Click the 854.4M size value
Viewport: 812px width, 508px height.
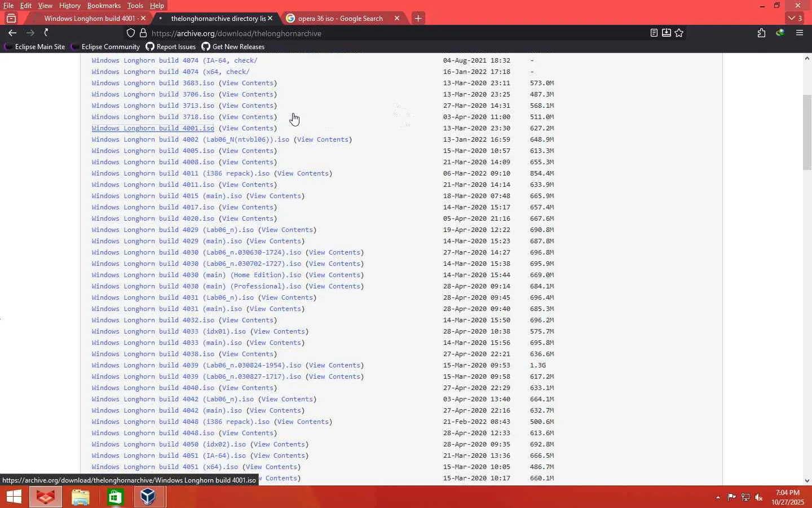tap(542, 173)
